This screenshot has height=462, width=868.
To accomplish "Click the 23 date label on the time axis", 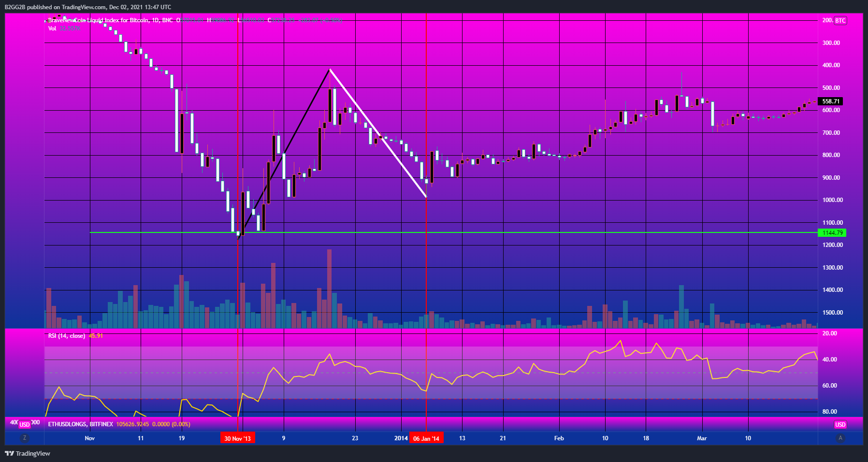I will point(355,438).
